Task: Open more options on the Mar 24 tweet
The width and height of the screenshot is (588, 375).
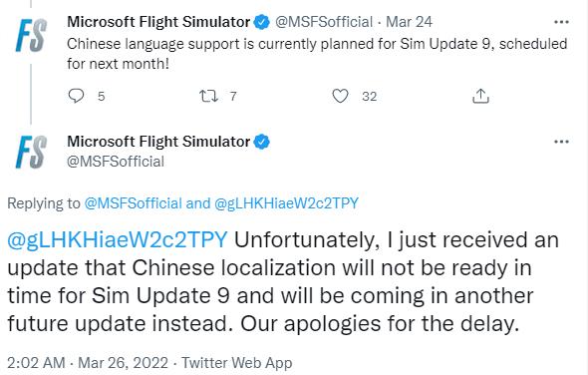Action: [561, 22]
